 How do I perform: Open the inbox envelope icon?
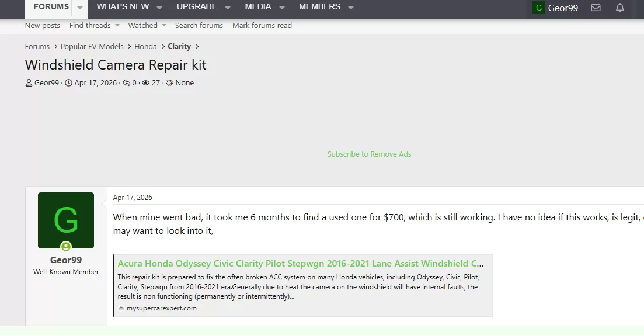[x=596, y=8]
